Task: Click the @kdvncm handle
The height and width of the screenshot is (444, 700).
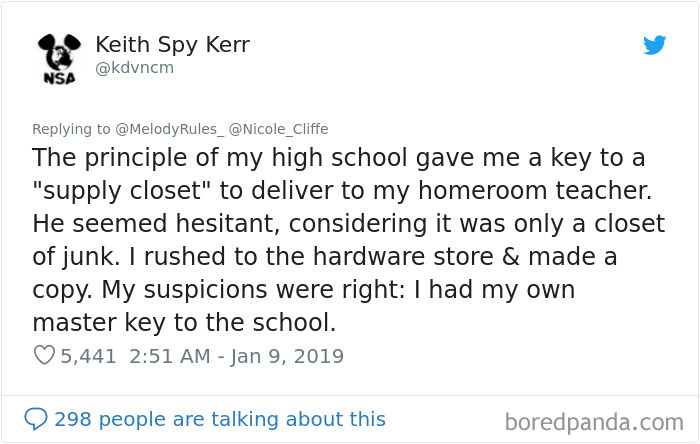Action: coord(134,68)
